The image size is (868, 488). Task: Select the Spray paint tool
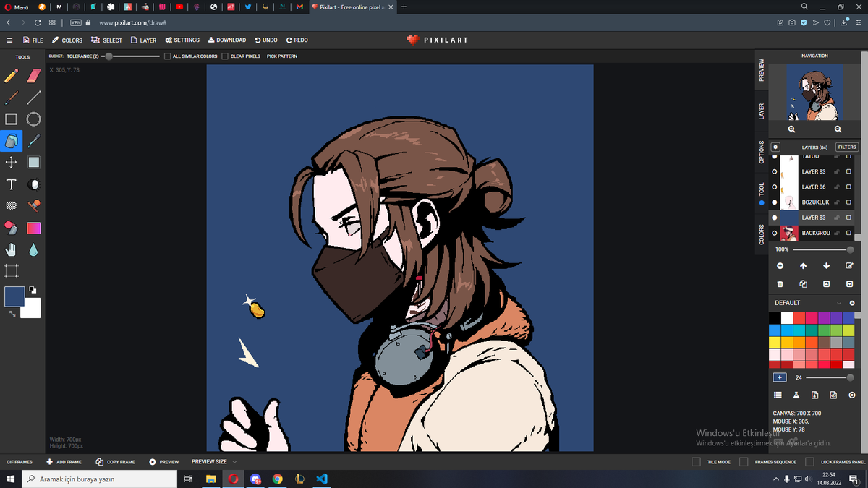(12, 228)
